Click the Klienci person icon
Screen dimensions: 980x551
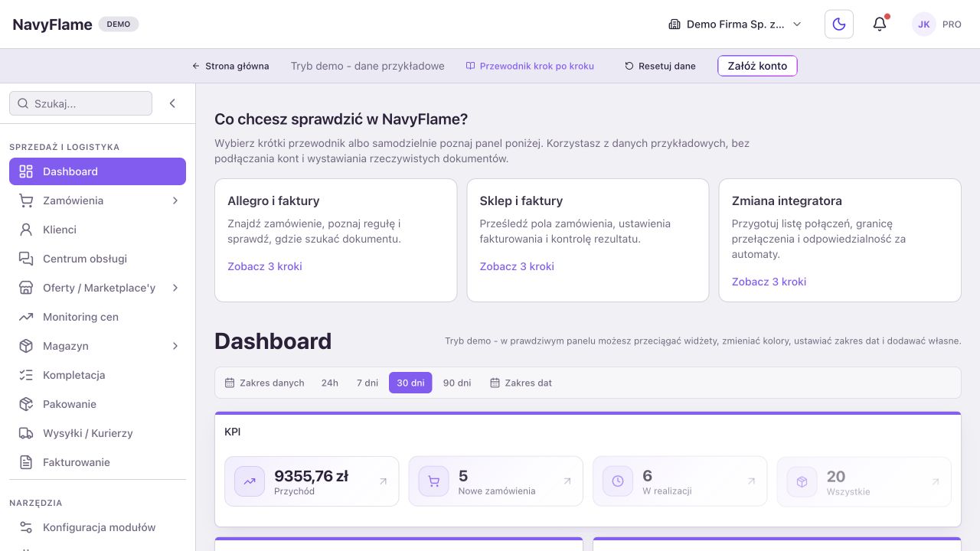pos(26,230)
